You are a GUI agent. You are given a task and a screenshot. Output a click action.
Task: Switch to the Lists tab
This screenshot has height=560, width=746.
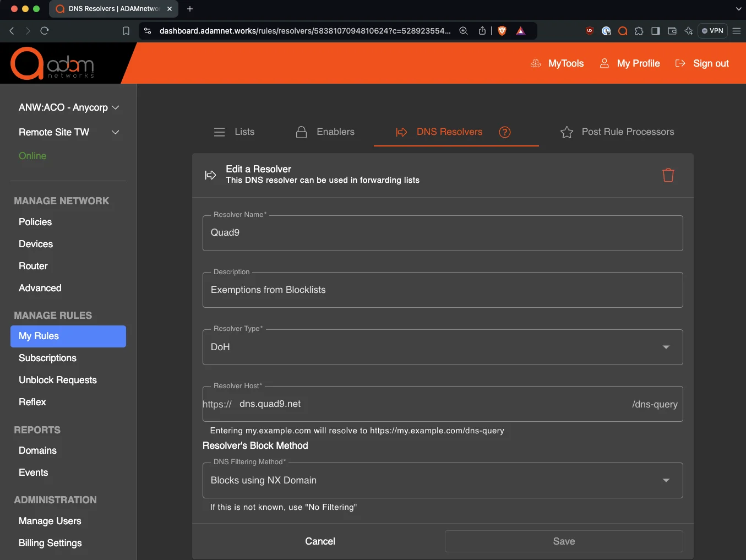tap(234, 132)
